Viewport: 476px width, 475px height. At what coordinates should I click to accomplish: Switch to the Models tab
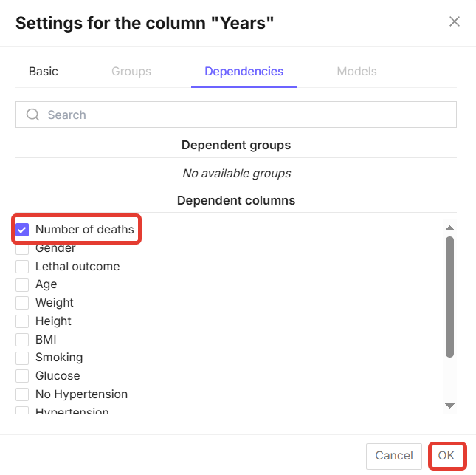tap(356, 72)
